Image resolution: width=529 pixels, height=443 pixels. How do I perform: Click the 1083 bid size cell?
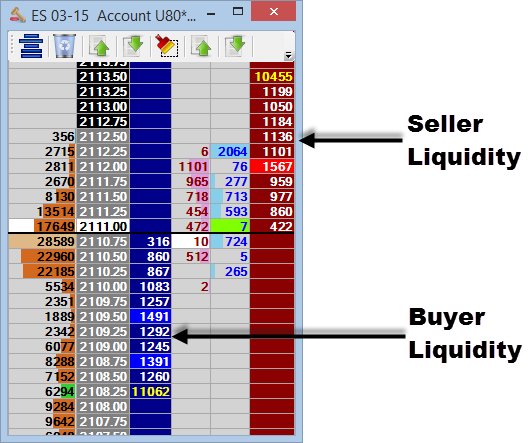click(x=150, y=286)
